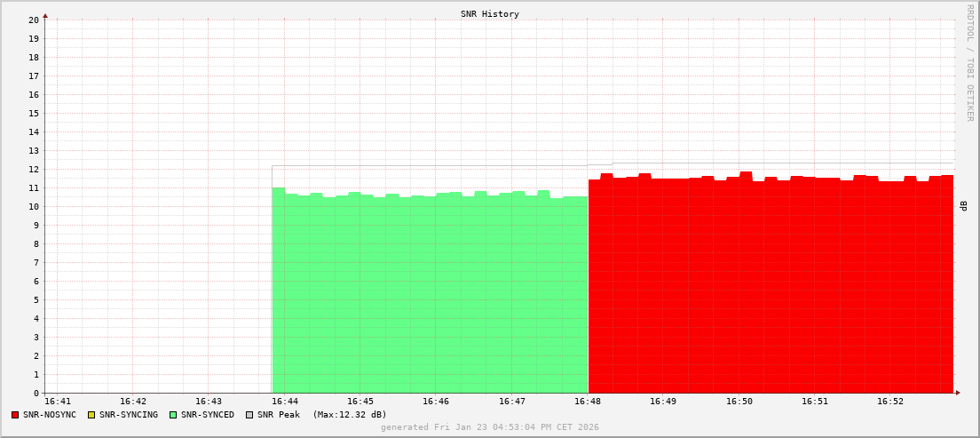980x438 pixels.
Task: Click the RRDTOOL / TOBI OETIKER watermark
Action: (969, 62)
